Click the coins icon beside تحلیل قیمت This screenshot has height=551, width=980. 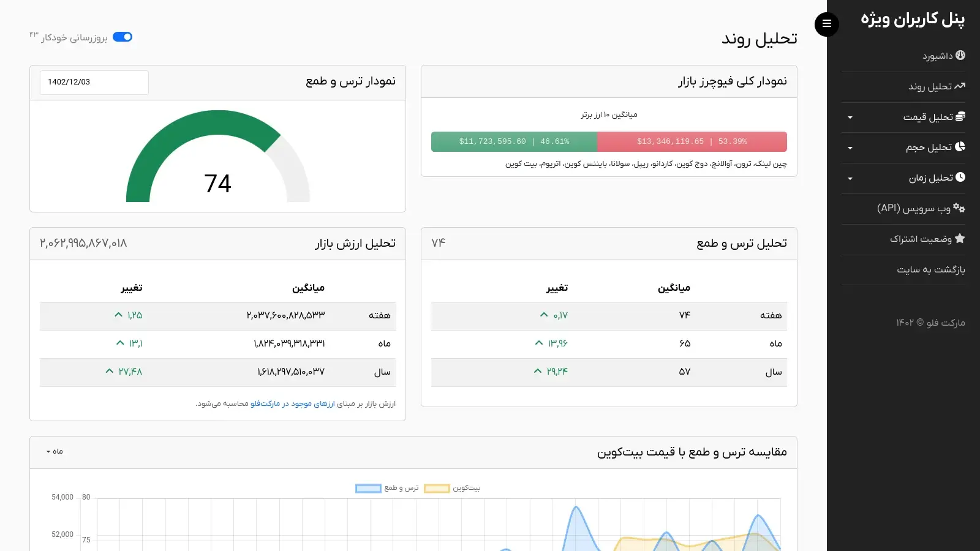960,116
